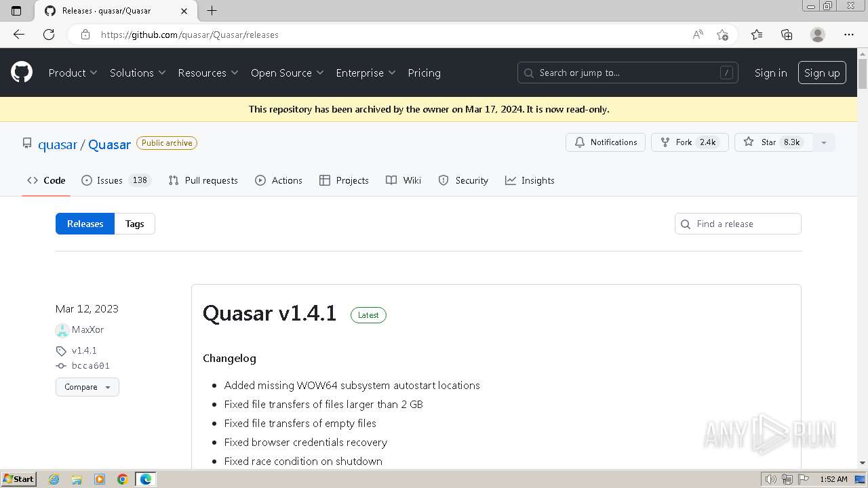
Task: Switch to the Projects tab
Action: click(344, 180)
